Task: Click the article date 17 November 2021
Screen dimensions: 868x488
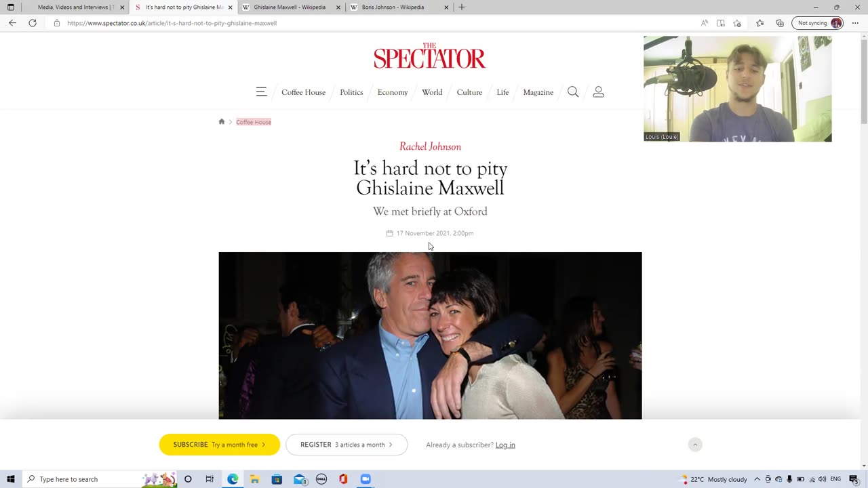Action: 435,233
